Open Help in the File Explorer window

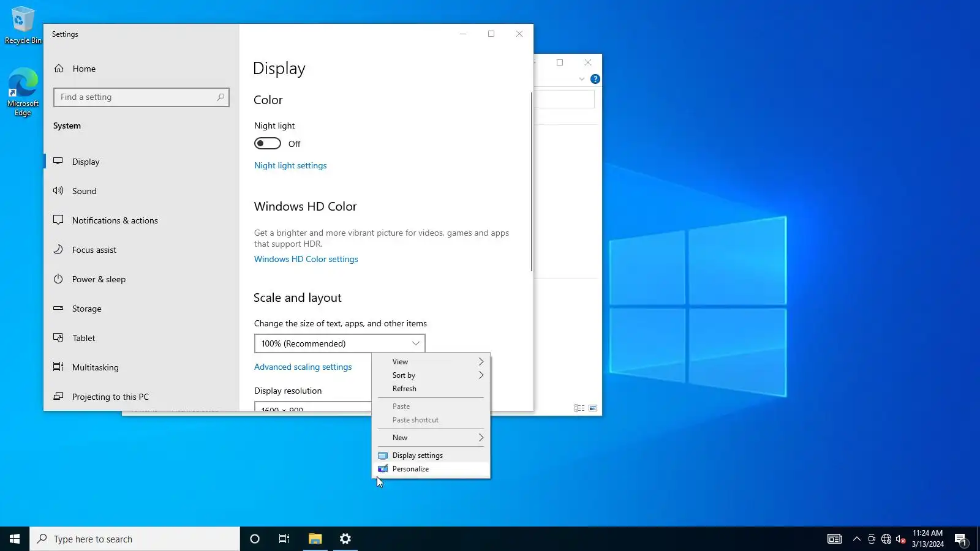[x=595, y=79]
